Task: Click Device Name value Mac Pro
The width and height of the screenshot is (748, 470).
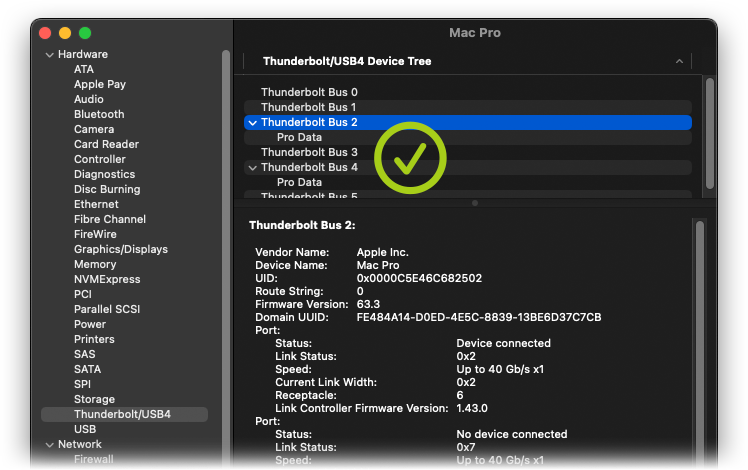Action: point(378,265)
